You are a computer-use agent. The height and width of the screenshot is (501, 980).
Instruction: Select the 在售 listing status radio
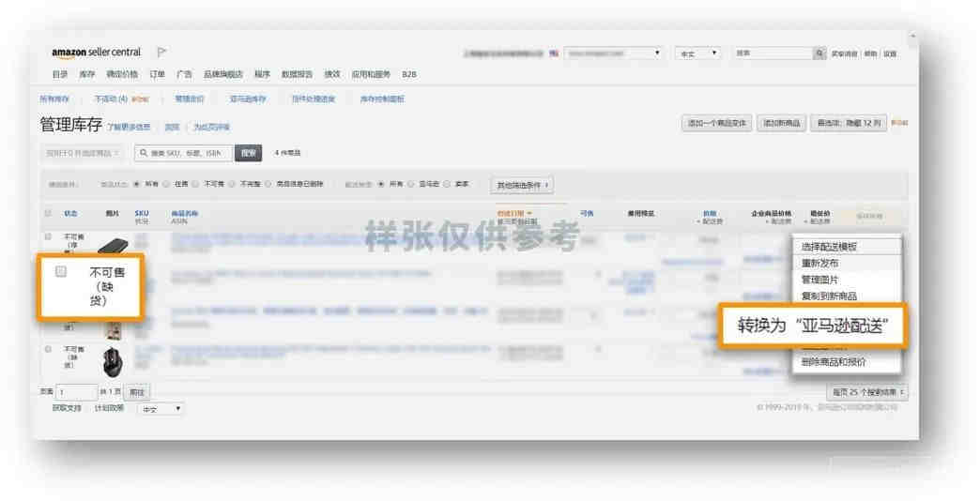tap(166, 184)
